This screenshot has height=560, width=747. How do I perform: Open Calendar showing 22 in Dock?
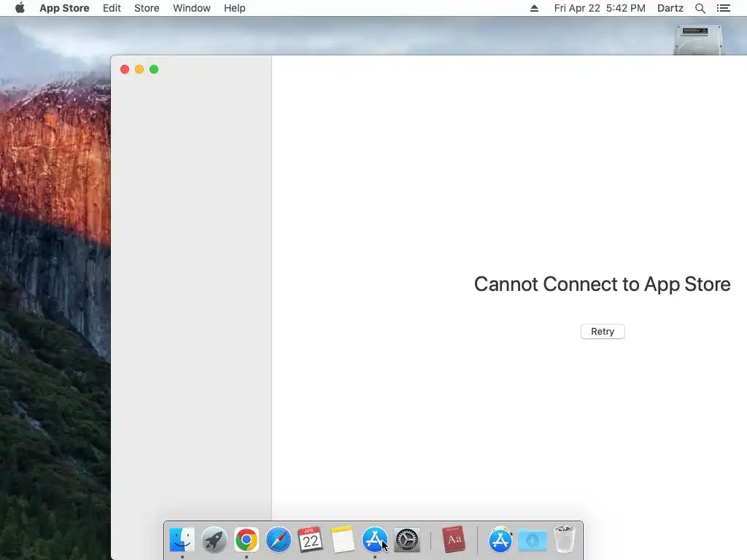310,540
